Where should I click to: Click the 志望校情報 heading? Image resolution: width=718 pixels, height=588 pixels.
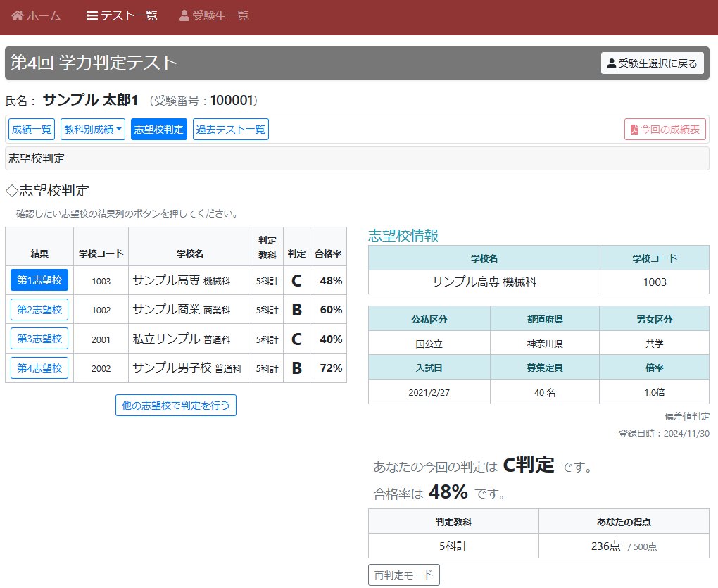coord(403,235)
